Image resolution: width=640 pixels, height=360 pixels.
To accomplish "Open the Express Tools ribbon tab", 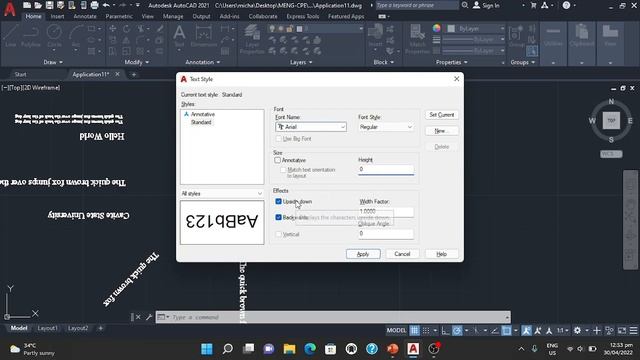I will (x=302, y=16).
